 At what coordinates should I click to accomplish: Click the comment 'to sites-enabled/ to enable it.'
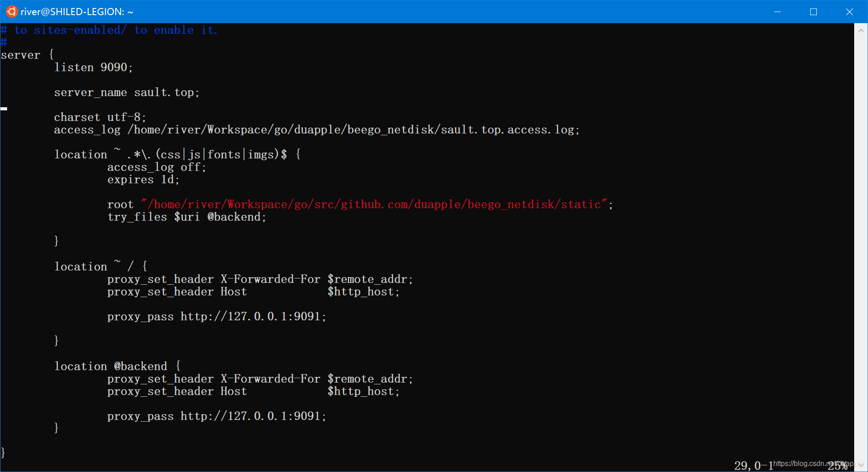(116, 30)
